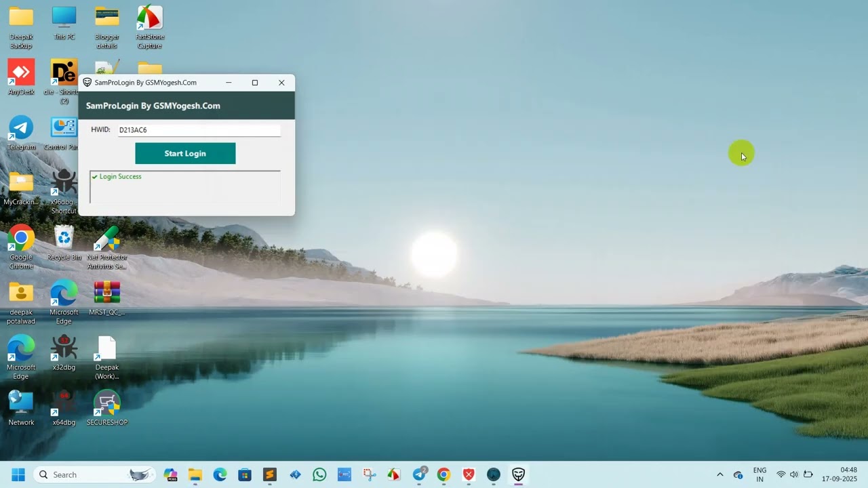Open the REC screen recorder taskbar icon
The width and height of the screenshot is (868, 488).
(344, 474)
